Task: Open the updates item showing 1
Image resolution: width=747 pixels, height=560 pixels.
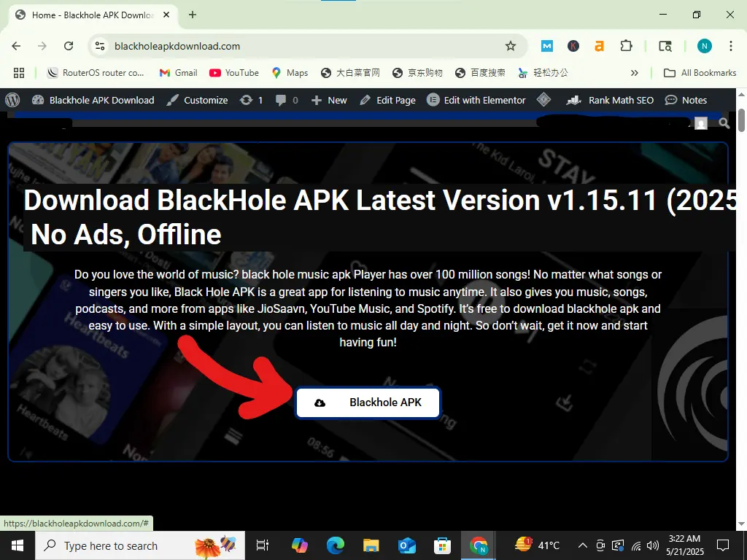Action: 251,100
